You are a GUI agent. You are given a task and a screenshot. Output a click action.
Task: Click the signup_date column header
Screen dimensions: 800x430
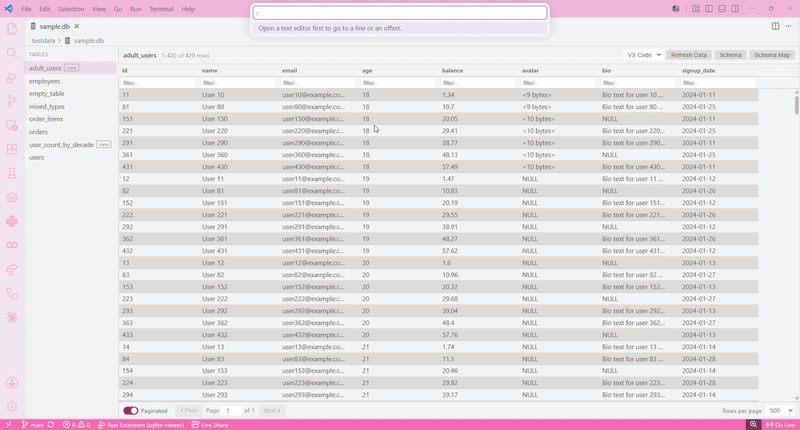[x=698, y=70]
